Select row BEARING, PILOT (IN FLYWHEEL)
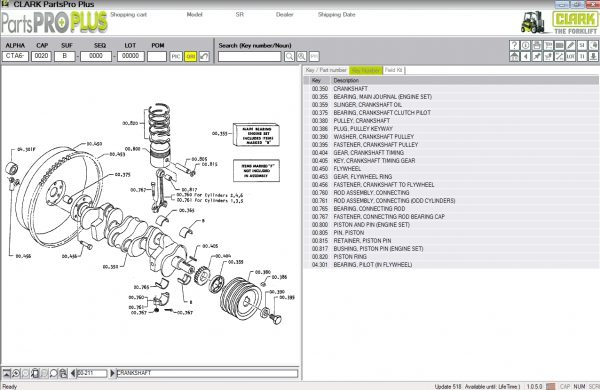 pyautogui.click(x=451, y=264)
